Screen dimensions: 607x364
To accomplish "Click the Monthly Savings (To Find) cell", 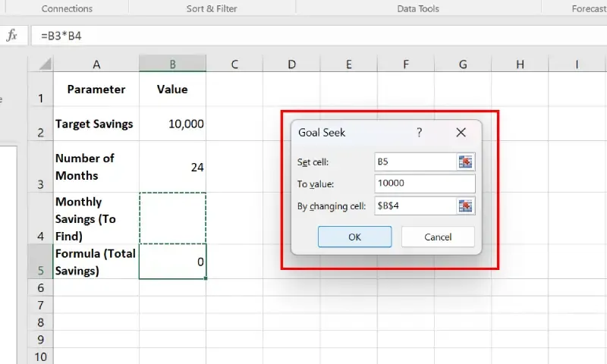I will click(96, 218).
